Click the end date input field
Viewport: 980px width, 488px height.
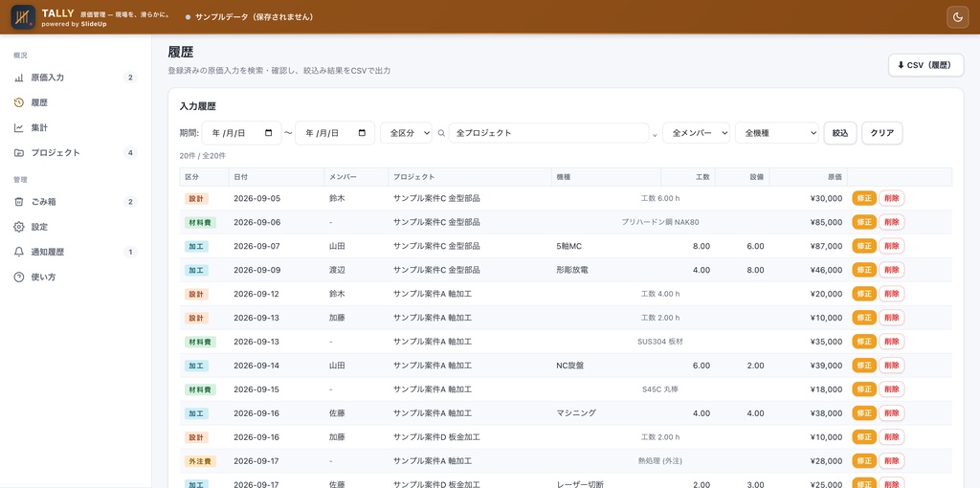point(334,133)
